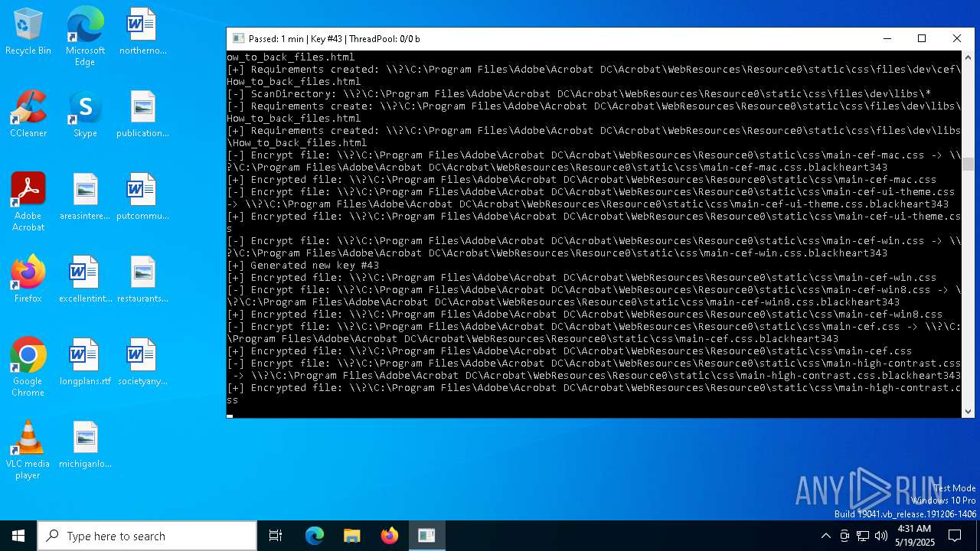Launch Google Chrome desktop shortcut
The image size is (980, 551).
coord(28,367)
